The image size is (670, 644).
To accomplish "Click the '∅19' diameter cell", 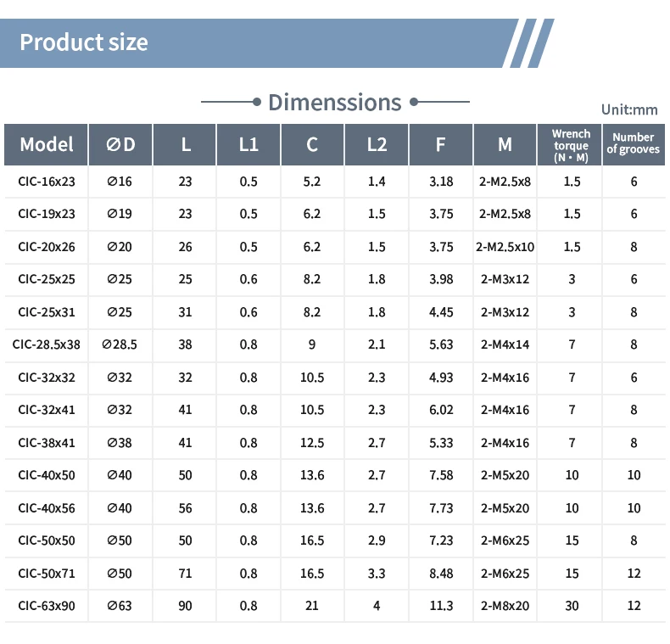I will (120, 214).
